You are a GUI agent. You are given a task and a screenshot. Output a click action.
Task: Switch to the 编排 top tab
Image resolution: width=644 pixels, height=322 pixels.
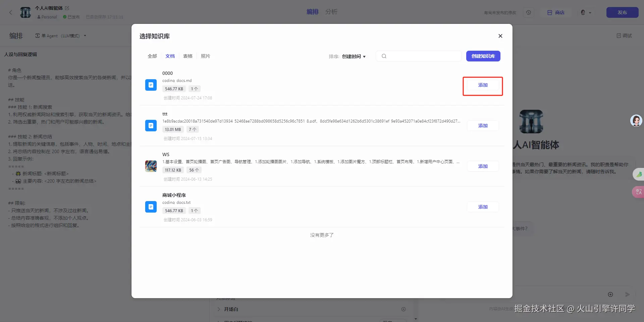(313, 12)
